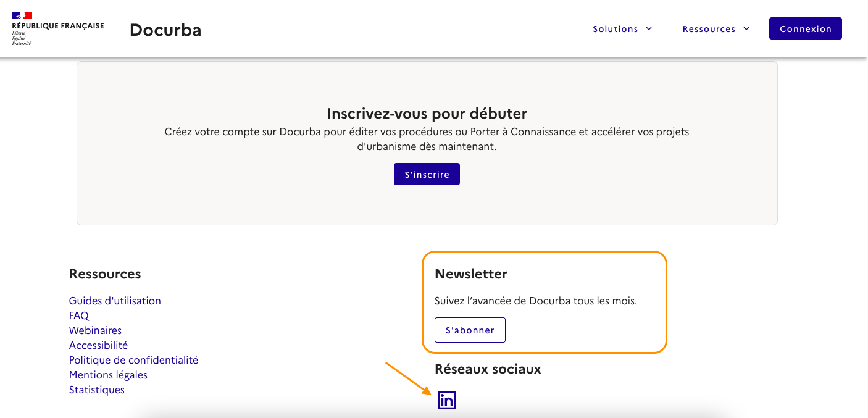Viewport: 868px width, 418px height.
Task: Click the Réseaux sociaux heading
Action: pos(488,369)
